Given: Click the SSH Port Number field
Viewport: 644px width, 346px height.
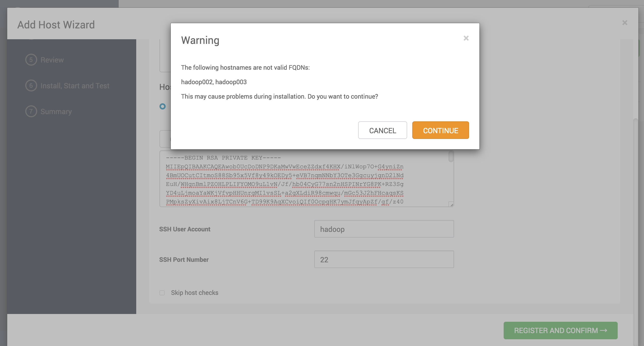Looking at the screenshot, I should (384, 259).
